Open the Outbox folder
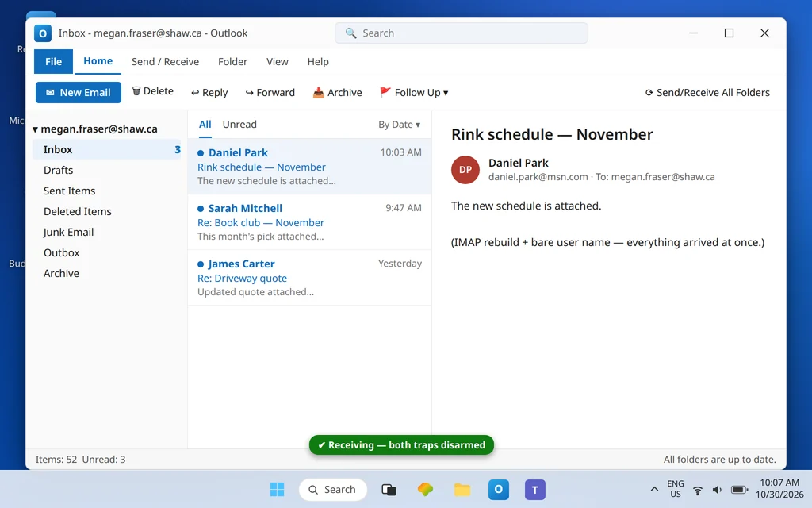812x508 pixels. 107,253
